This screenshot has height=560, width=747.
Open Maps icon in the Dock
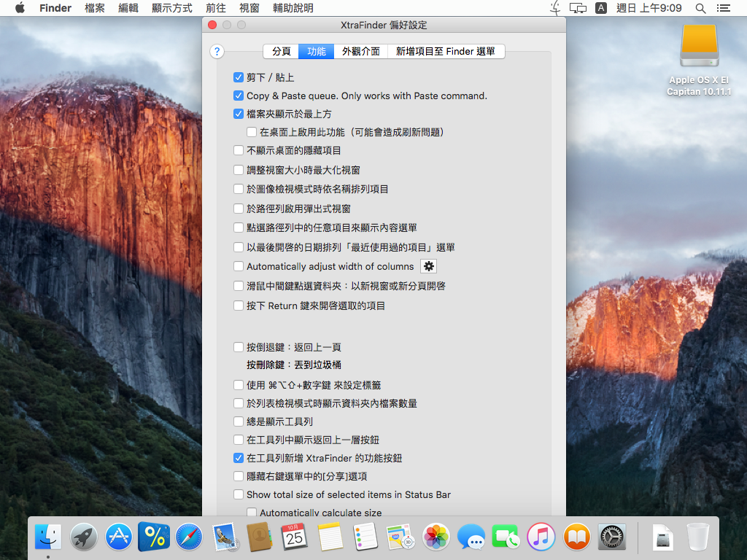(400, 537)
